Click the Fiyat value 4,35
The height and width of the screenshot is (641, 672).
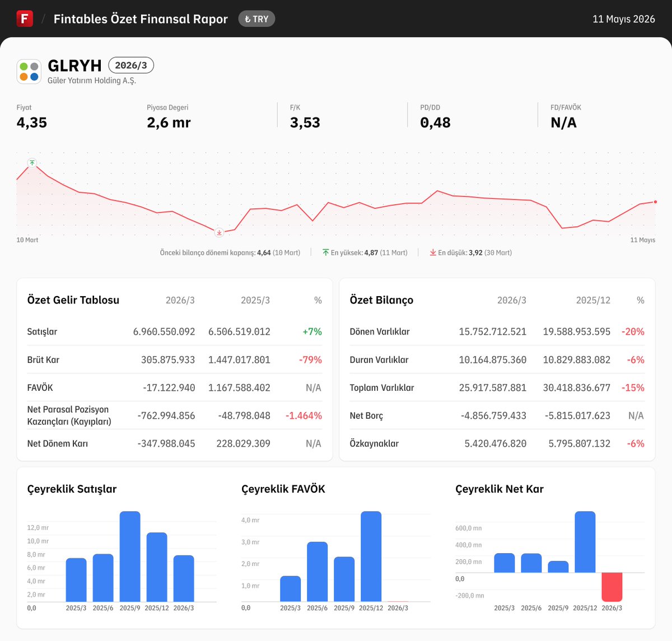pyautogui.click(x=32, y=123)
